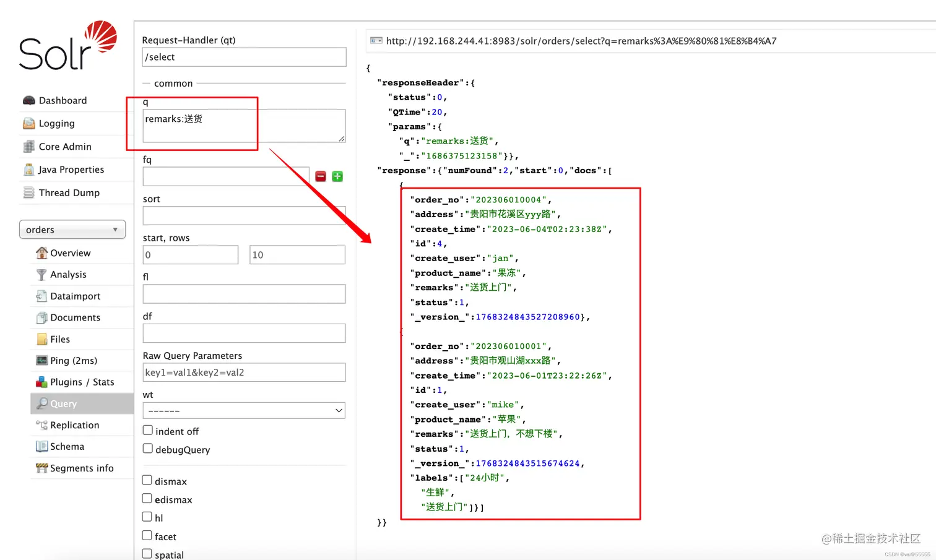This screenshot has height=560, width=936.
Task: Click the Core Admin server icon
Action: tap(28, 147)
